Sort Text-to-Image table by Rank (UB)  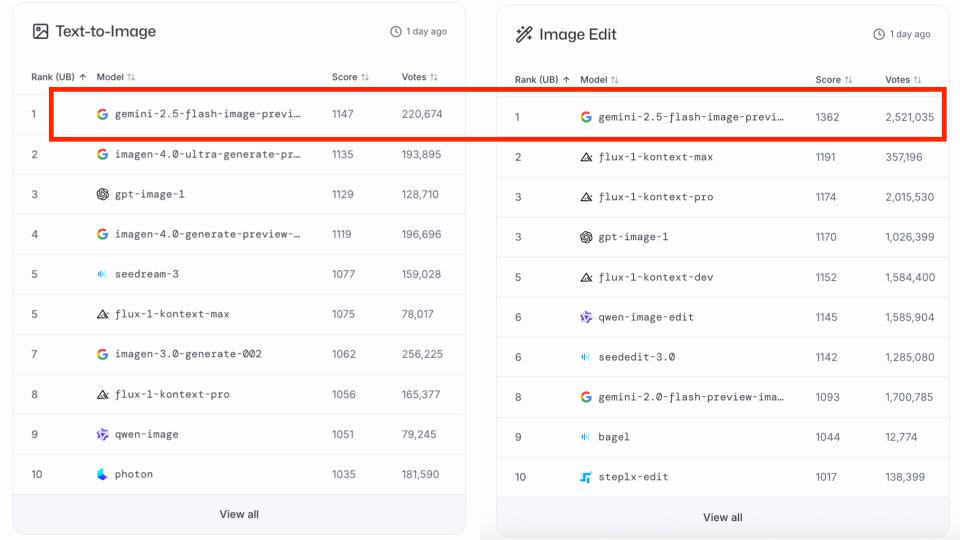point(59,77)
